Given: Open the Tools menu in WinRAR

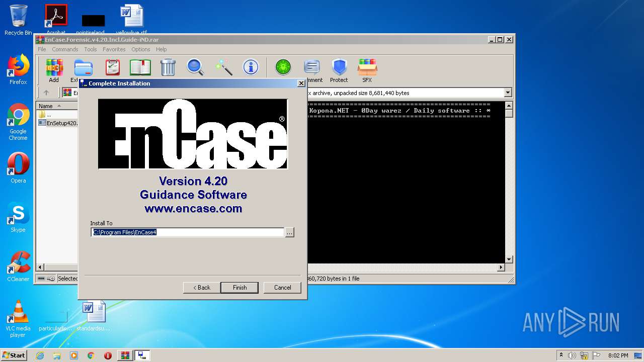Looking at the screenshot, I should click(91, 49).
